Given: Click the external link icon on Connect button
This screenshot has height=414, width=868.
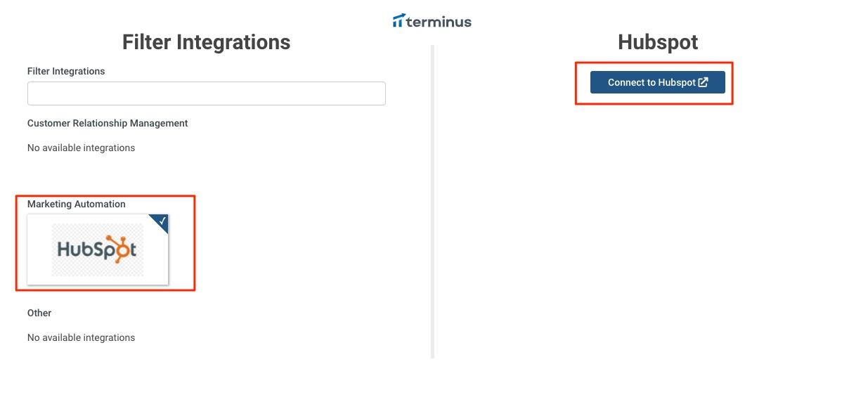Looking at the screenshot, I should point(703,82).
